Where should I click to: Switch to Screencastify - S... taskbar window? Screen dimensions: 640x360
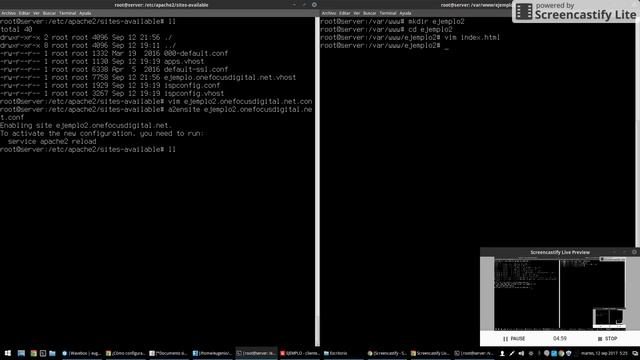[387, 353]
